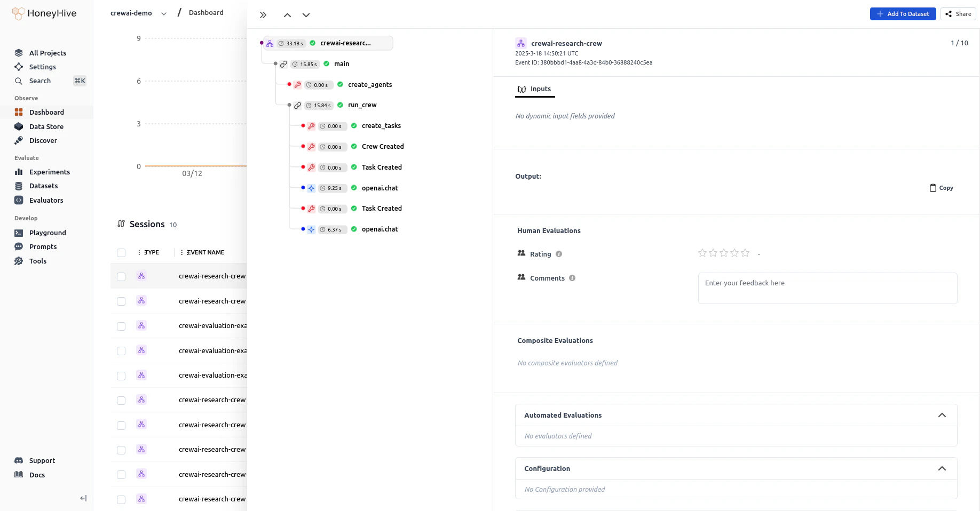This screenshot has width=980, height=511.
Task: Set rating to three stars
Action: [x=724, y=253]
